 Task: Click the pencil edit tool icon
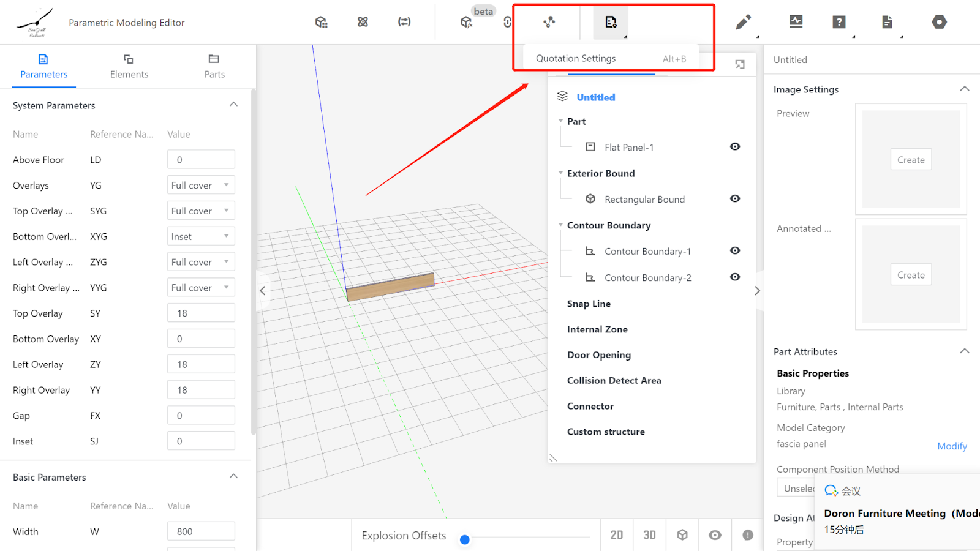tap(743, 23)
